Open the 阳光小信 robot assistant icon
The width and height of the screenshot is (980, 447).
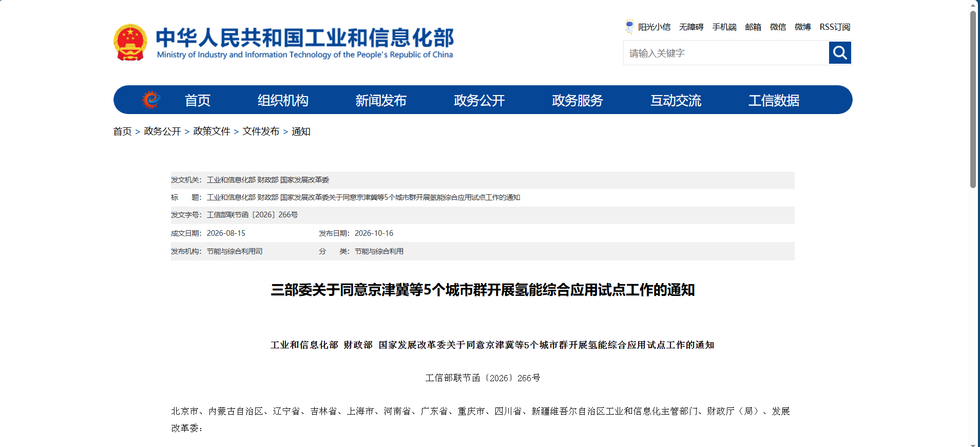(629, 27)
